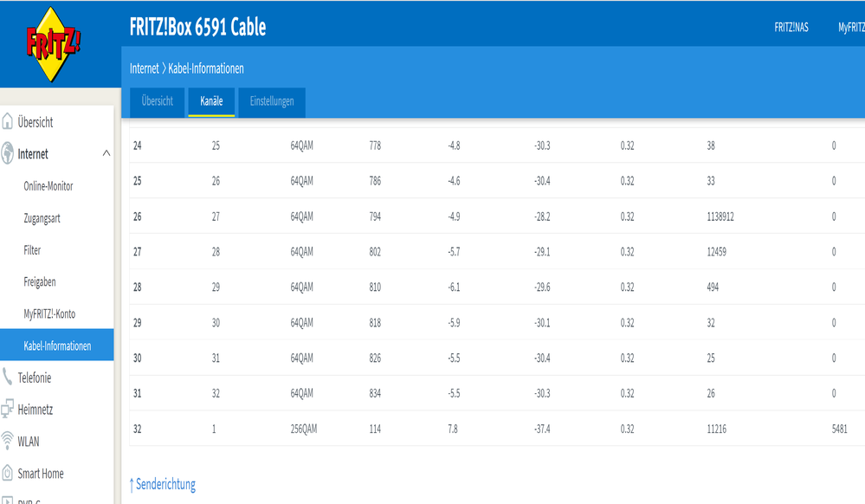Click the FRITZ!Box 6591 Cable title
Image resolution: width=865 pixels, height=504 pixels.
tap(197, 27)
